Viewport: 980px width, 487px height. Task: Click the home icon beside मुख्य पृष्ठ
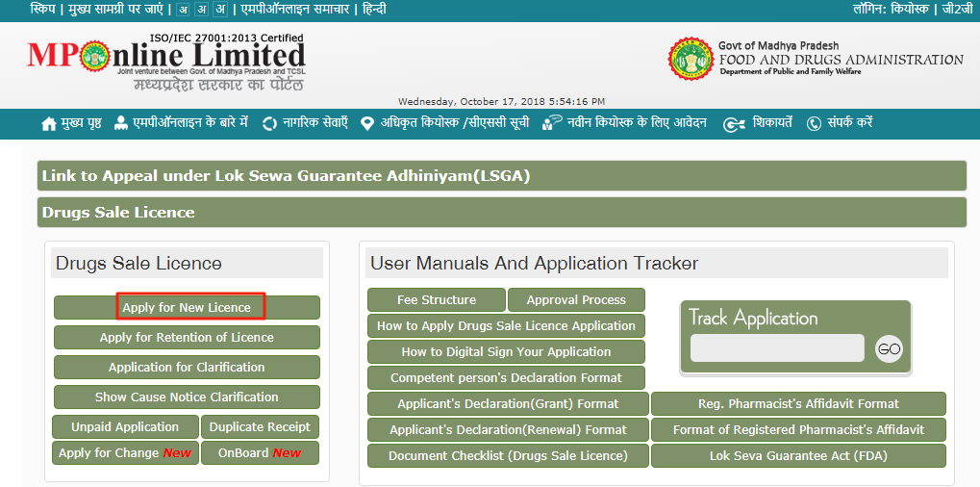[x=49, y=124]
